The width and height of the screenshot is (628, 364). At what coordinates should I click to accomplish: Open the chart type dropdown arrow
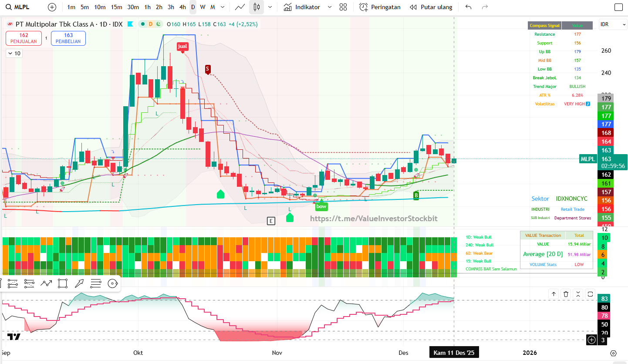click(270, 7)
